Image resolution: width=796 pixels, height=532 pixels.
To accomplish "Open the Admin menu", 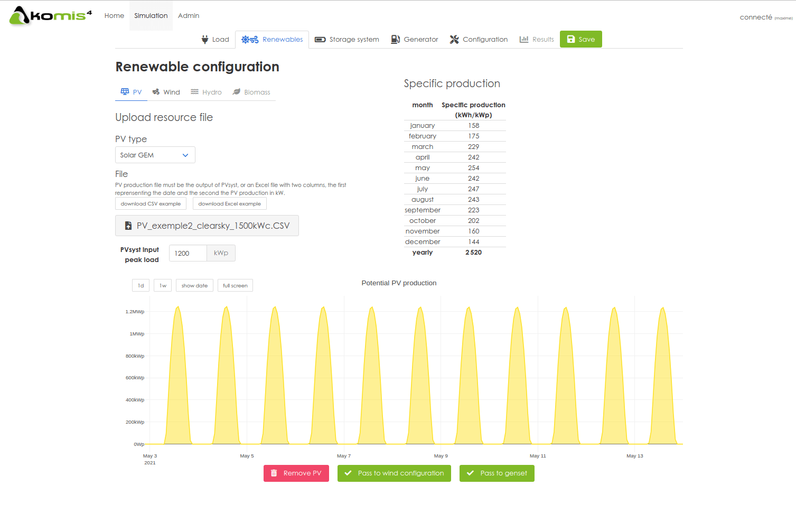I will point(189,16).
